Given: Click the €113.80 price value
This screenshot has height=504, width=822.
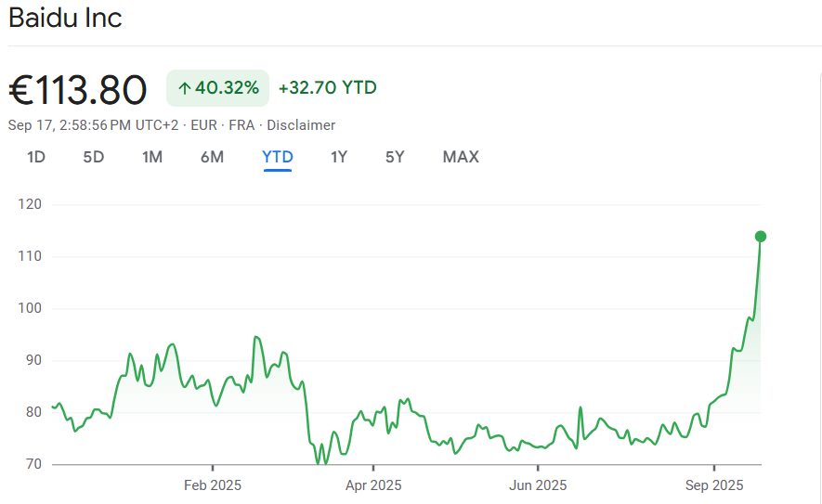Looking at the screenshot, I should pyautogui.click(x=78, y=90).
